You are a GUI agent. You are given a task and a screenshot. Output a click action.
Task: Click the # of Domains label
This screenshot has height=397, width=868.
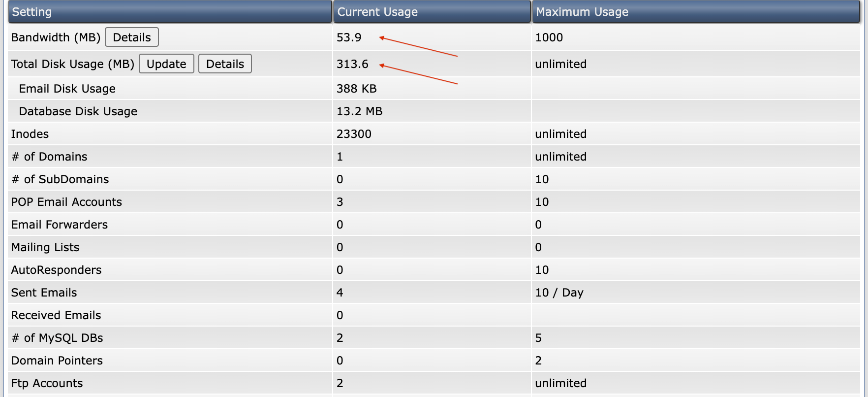[49, 157]
